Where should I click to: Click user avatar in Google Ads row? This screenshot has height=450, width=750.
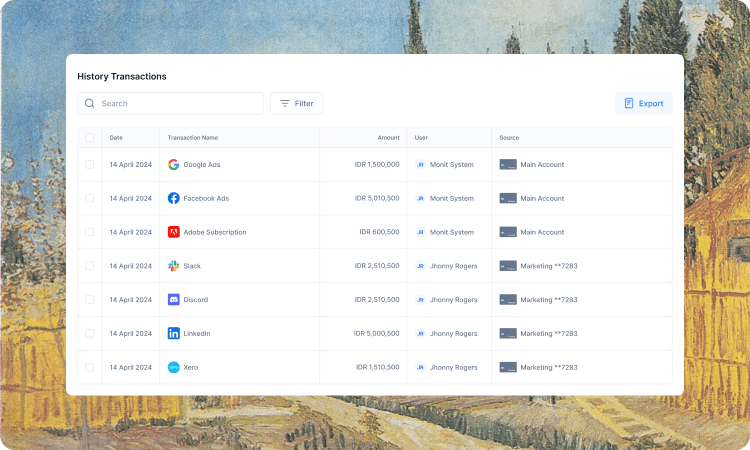420,165
